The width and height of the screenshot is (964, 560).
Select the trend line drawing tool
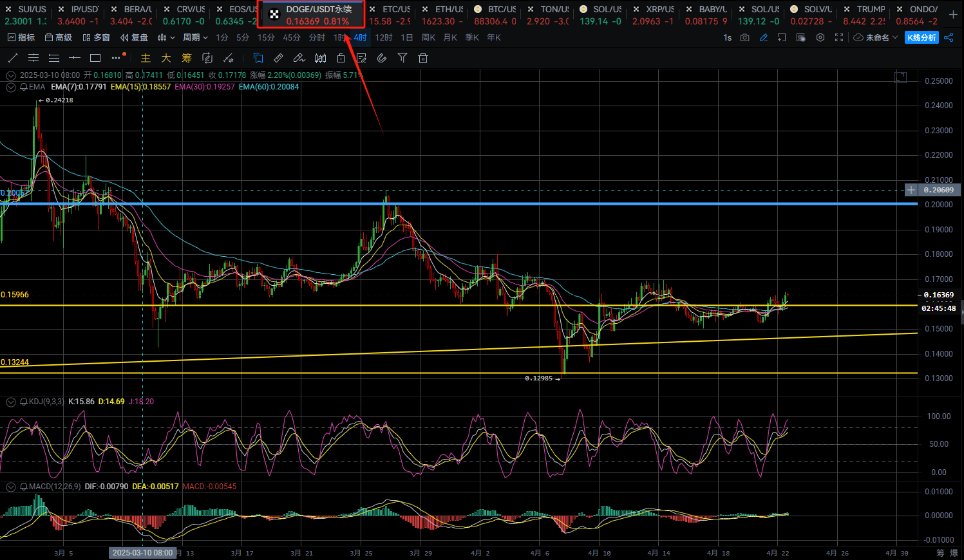pos(12,58)
